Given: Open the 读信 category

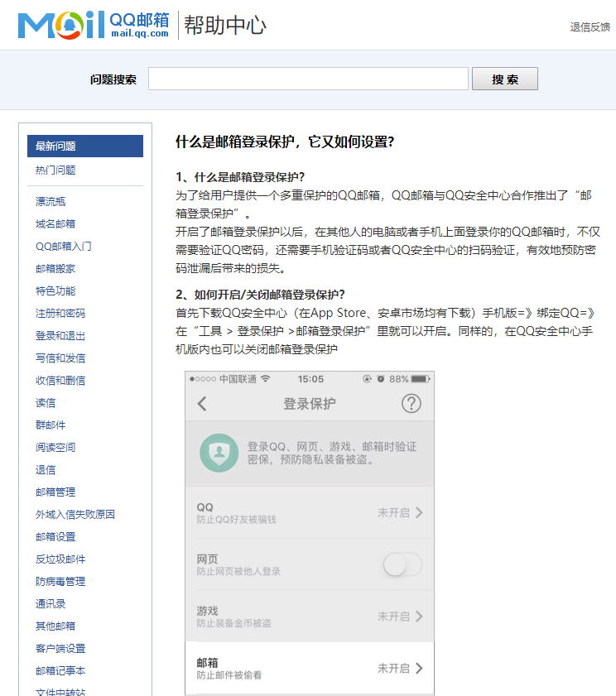Looking at the screenshot, I should click(46, 402).
